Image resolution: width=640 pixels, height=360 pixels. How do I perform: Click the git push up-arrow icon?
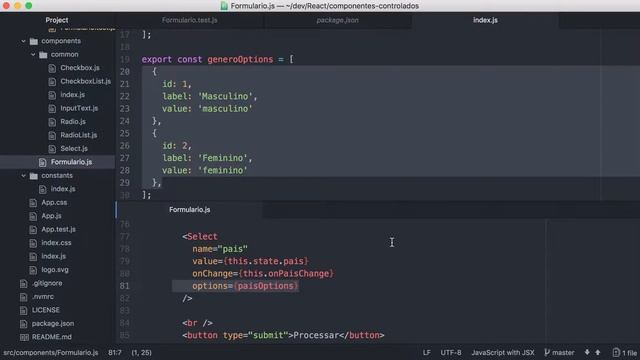pos(598,352)
